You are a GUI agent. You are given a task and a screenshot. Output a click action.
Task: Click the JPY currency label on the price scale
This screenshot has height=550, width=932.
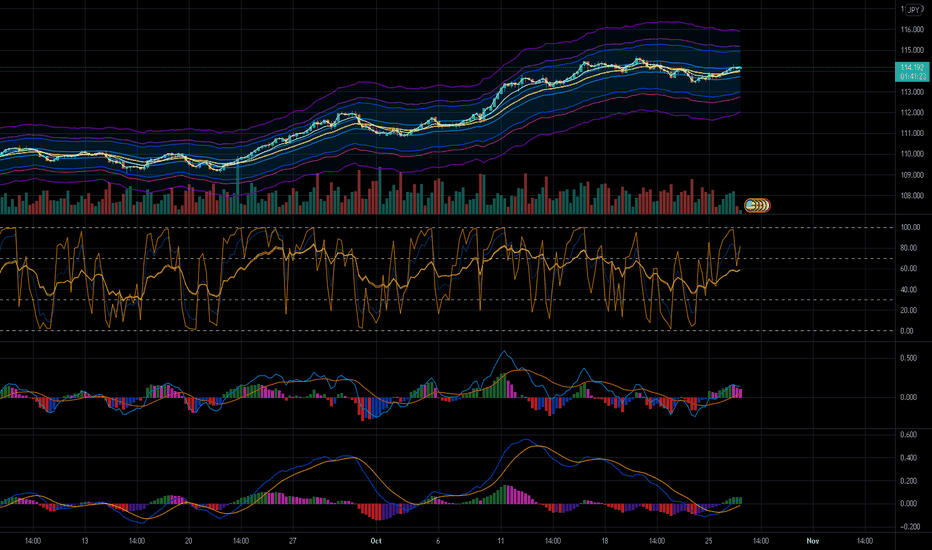pyautogui.click(x=914, y=10)
